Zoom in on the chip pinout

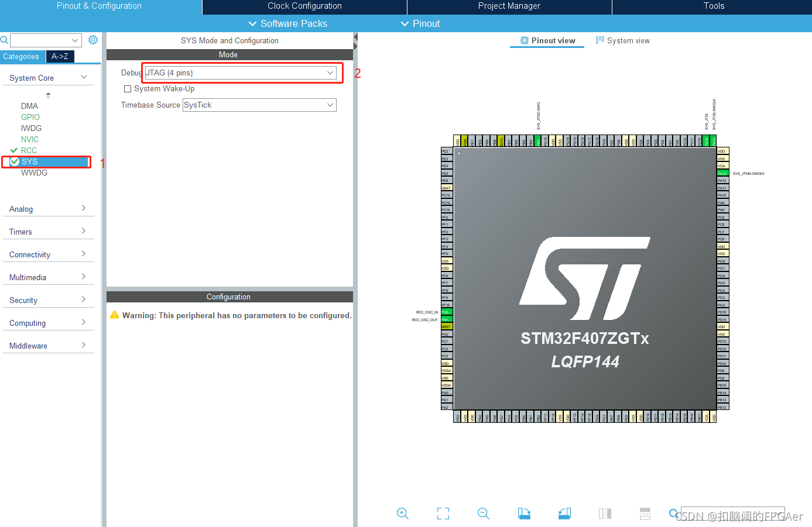[403, 514]
